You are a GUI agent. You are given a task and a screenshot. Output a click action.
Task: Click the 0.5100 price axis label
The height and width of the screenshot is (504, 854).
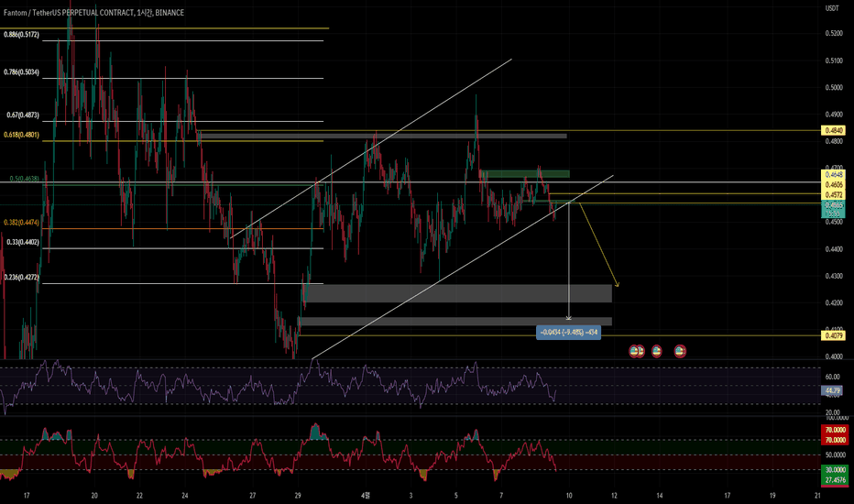[834, 60]
